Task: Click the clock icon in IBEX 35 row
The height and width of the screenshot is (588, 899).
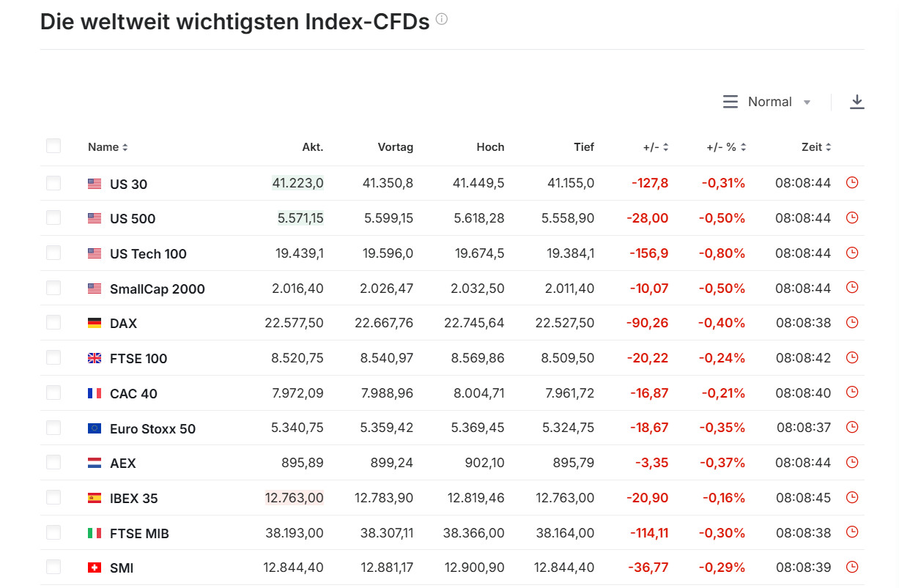Action: [851, 497]
